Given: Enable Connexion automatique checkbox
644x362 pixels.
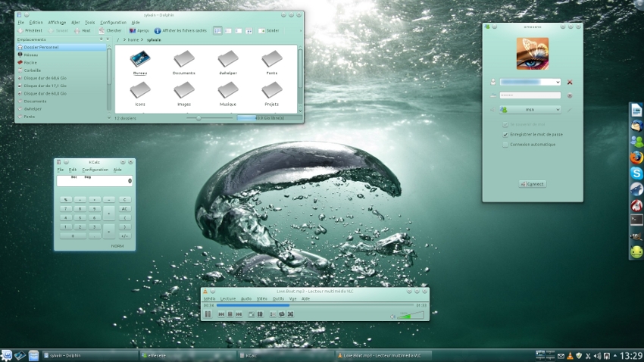Looking at the screenshot, I should [x=505, y=145].
